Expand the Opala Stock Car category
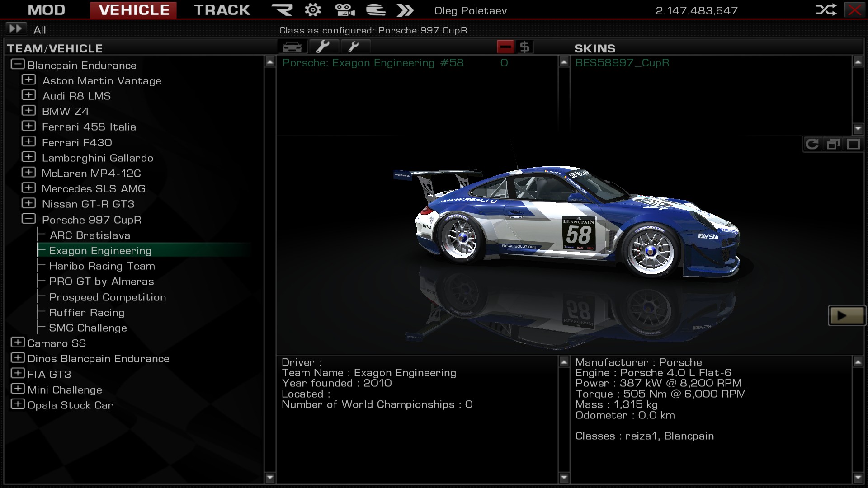The image size is (868, 488). (18, 404)
